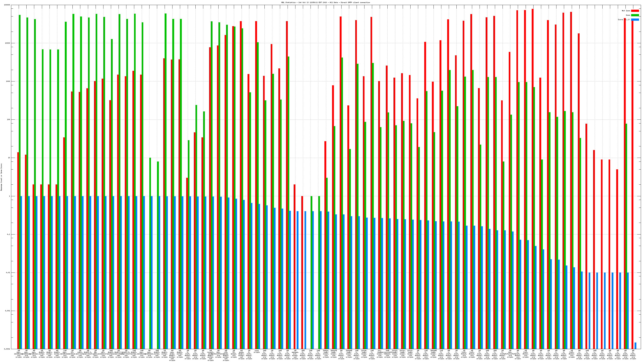Click the 'sa-accredit.habeas.com origin' x-axis label
644x362 pixels.
click(387, 354)
